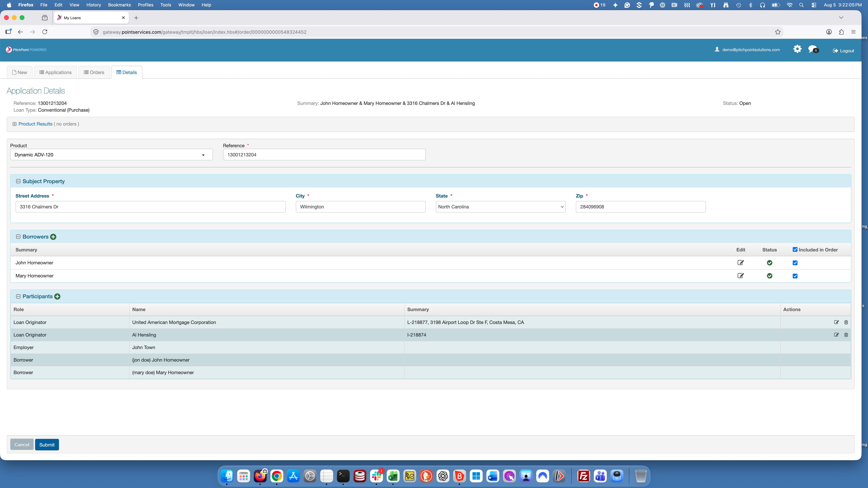View Mary Homeowner green status check
The width and height of the screenshot is (868, 488).
770,276
